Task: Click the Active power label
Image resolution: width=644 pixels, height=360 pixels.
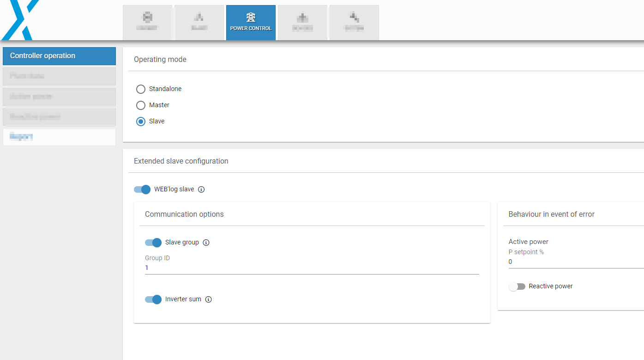Action: [529, 242]
